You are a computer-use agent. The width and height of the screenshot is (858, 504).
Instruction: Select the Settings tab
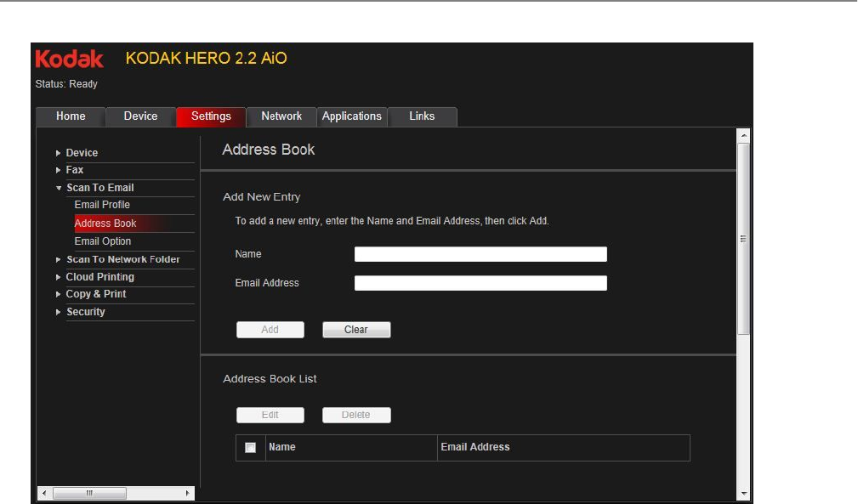(211, 116)
